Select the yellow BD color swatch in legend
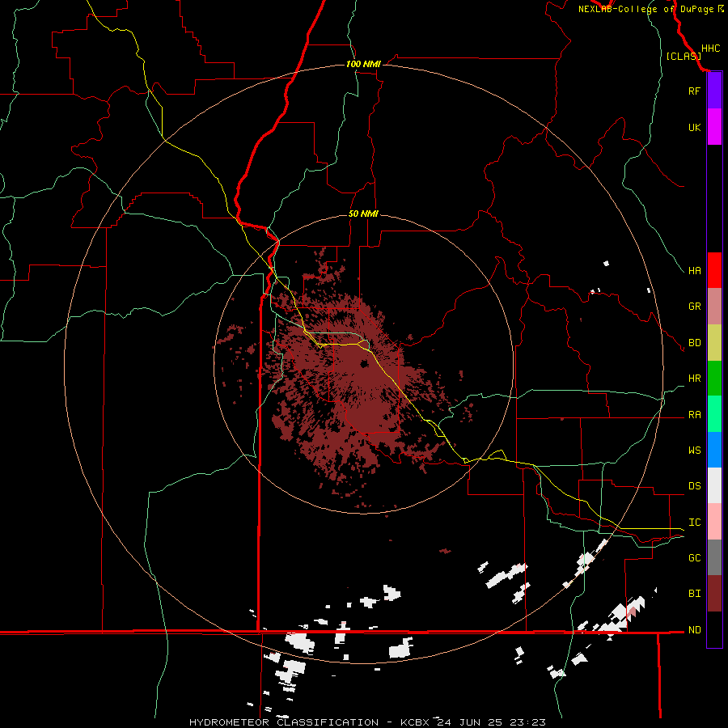Image resolution: width=728 pixels, height=728 pixels. click(x=714, y=342)
